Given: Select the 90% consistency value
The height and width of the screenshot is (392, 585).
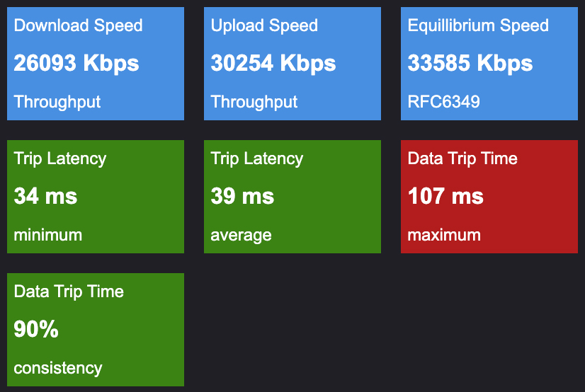Looking at the screenshot, I should [x=36, y=329].
